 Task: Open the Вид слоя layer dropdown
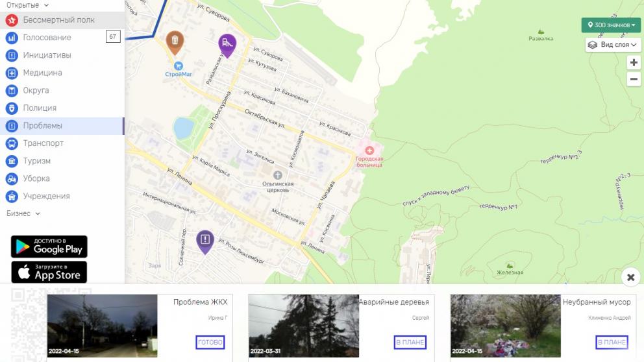click(x=613, y=45)
